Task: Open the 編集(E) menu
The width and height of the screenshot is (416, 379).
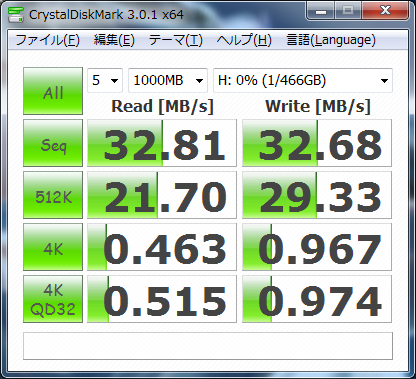Action: (114, 40)
